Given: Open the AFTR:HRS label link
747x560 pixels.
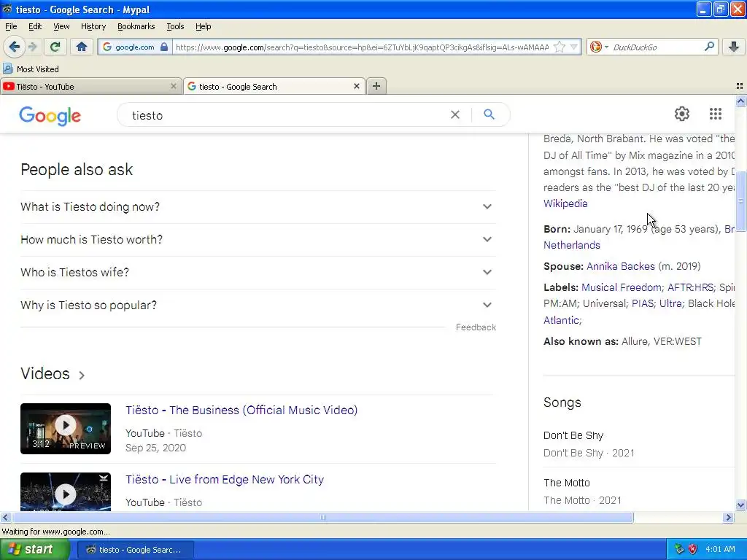Looking at the screenshot, I should pos(690,287).
